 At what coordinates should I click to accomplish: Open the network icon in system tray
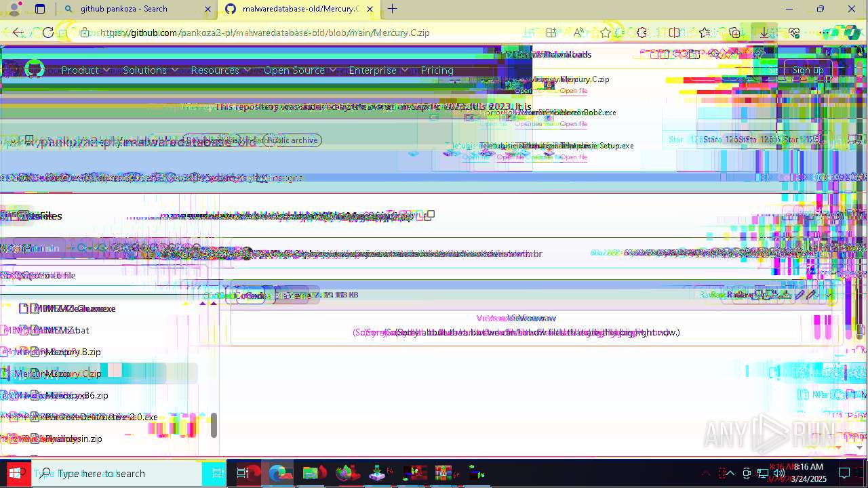click(763, 473)
